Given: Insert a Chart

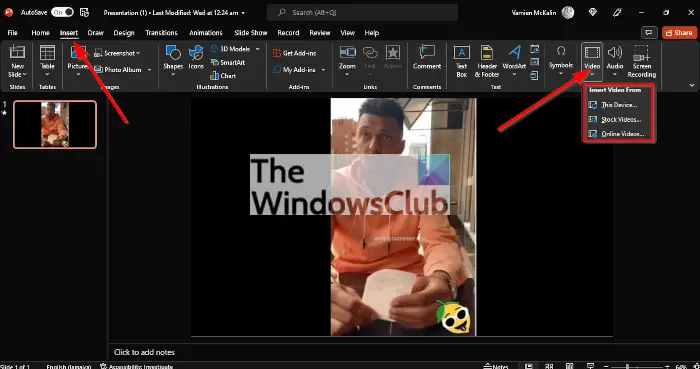Looking at the screenshot, I should click(x=223, y=75).
